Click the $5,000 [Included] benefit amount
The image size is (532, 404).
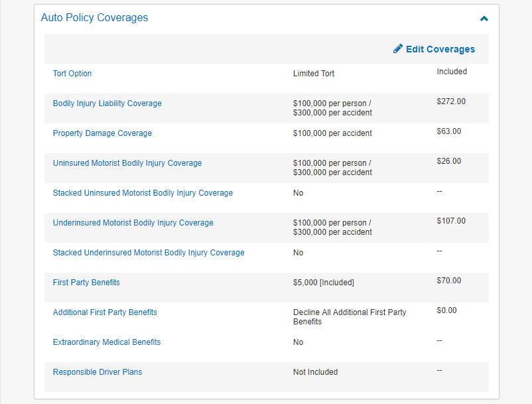pos(324,283)
